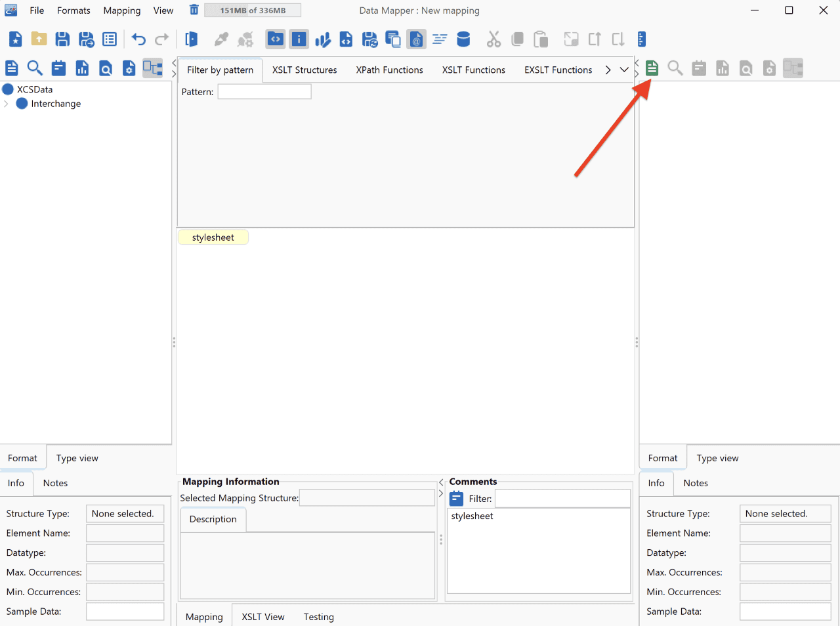Viewport: 840px width, 626px height.
Task: Open the File menu
Action: point(37,10)
